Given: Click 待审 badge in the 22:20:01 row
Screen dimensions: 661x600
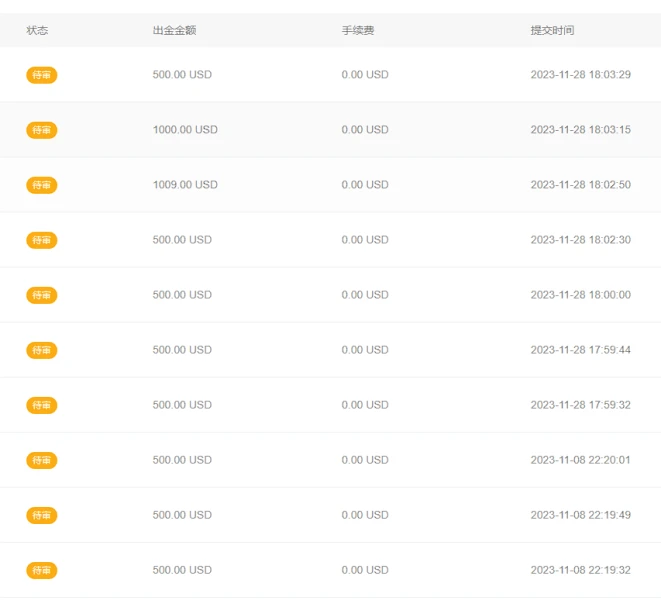Looking at the screenshot, I should [x=42, y=460].
